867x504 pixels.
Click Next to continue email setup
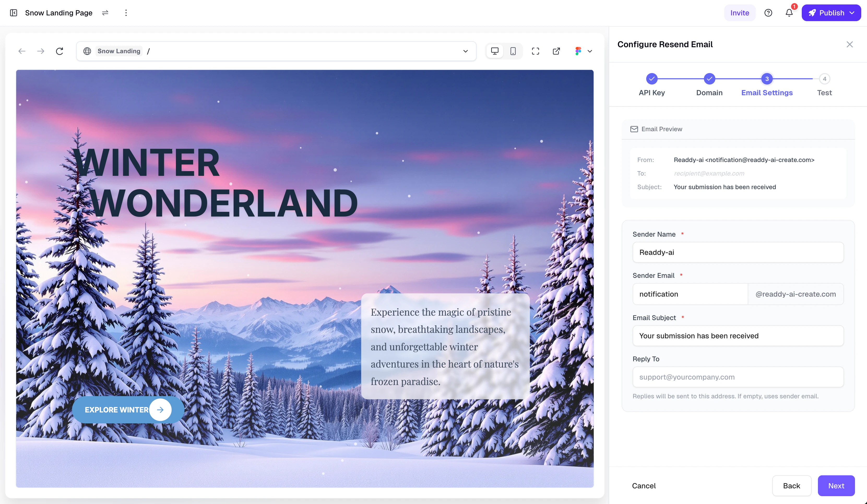point(836,485)
